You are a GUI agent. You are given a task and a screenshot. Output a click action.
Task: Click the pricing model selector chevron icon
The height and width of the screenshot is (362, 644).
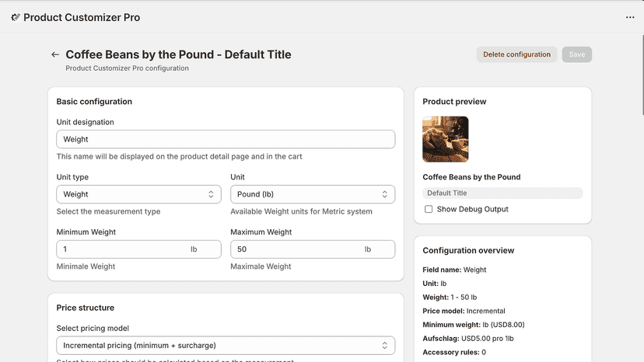tap(384, 346)
